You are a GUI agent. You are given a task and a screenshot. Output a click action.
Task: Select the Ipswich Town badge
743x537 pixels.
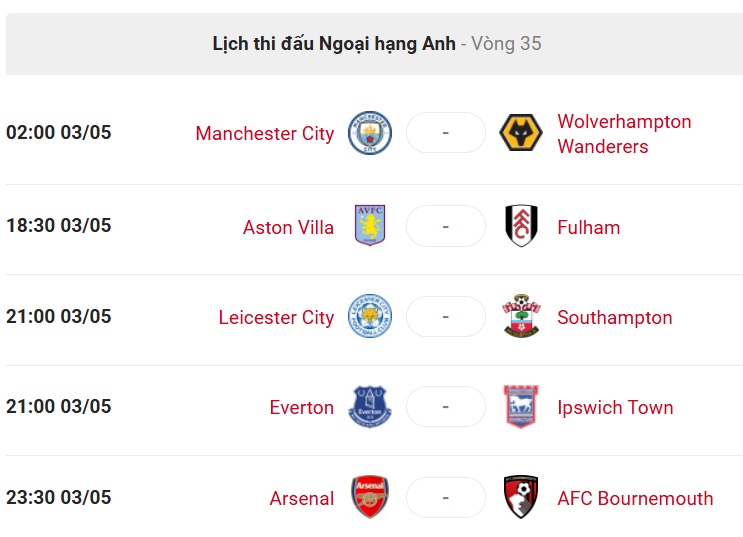tap(521, 407)
